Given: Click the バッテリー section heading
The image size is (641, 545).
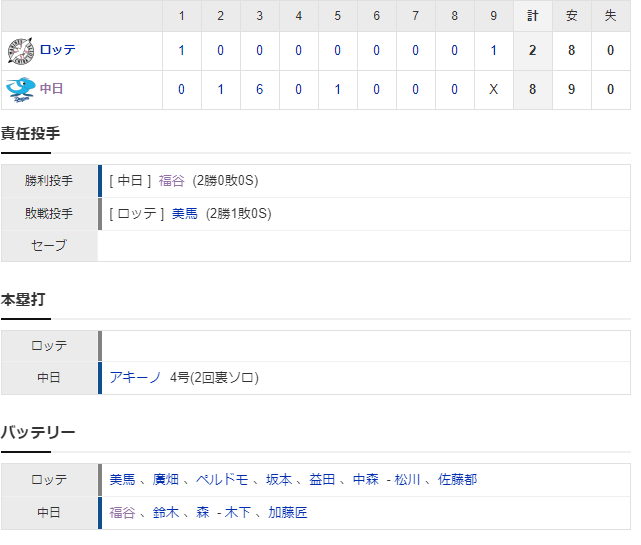Looking at the screenshot, I should click(38, 433).
